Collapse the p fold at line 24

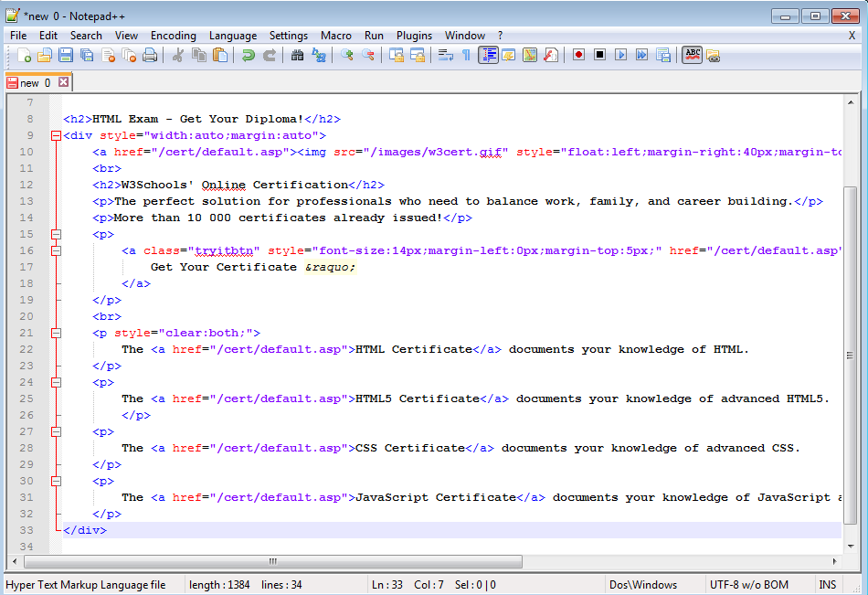point(56,382)
